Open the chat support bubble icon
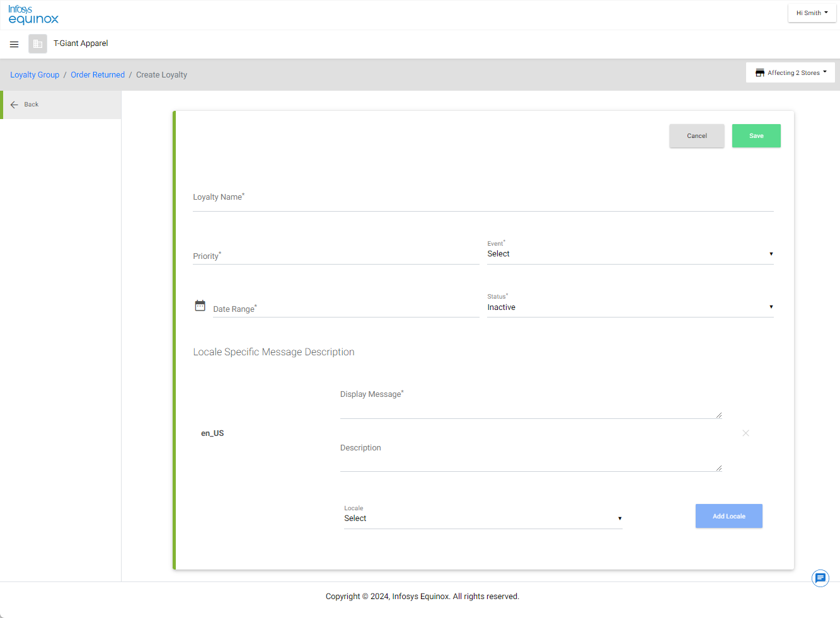The height and width of the screenshot is (618, 840). pos(820,578)
